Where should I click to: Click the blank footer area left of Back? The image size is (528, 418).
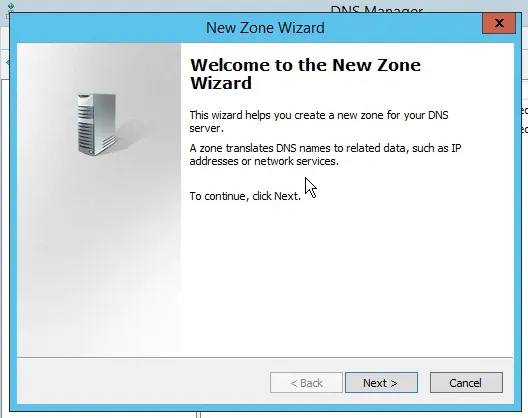pyautogui.click(x=143, y=382)
